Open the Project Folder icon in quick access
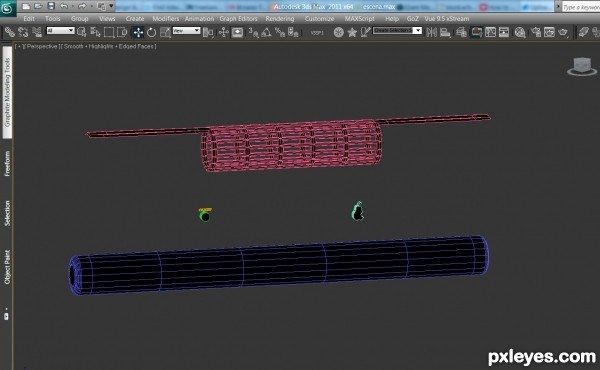 [101, 6]
